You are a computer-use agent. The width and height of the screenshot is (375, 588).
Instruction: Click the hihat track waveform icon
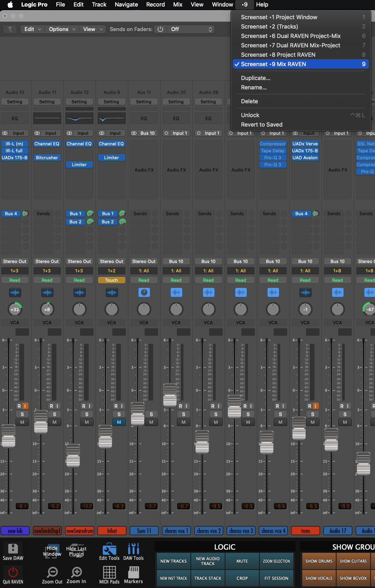[x=112, y=292]
